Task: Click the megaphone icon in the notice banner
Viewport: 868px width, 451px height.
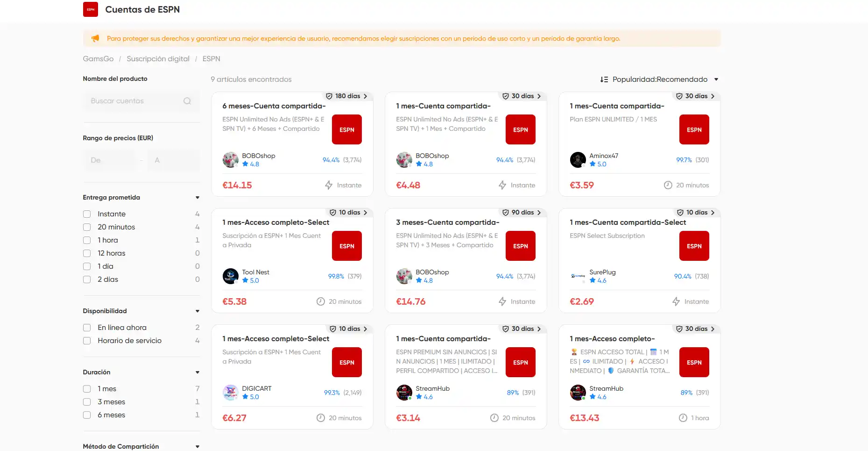Action: click(95, 38)
